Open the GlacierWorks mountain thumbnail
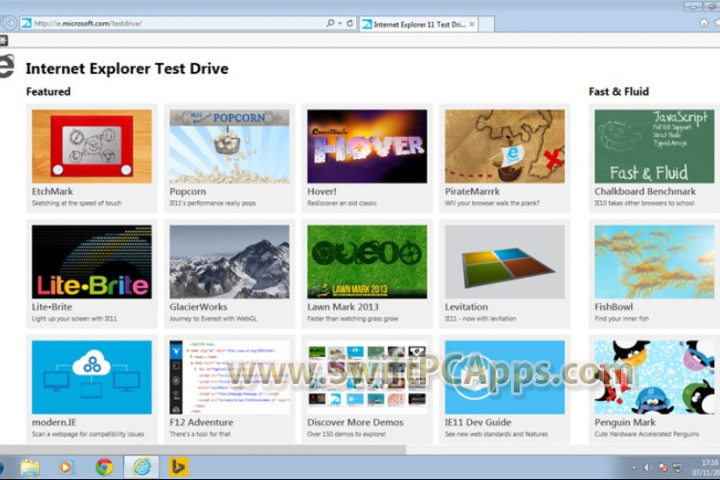This screenshot has width=720, height=480. [x=229, y=261]
